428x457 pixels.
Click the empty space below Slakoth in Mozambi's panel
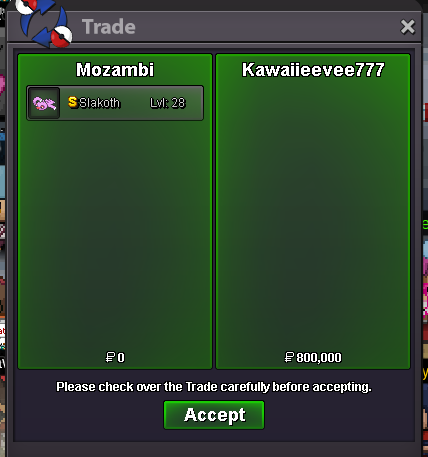(x=115, y=233)
